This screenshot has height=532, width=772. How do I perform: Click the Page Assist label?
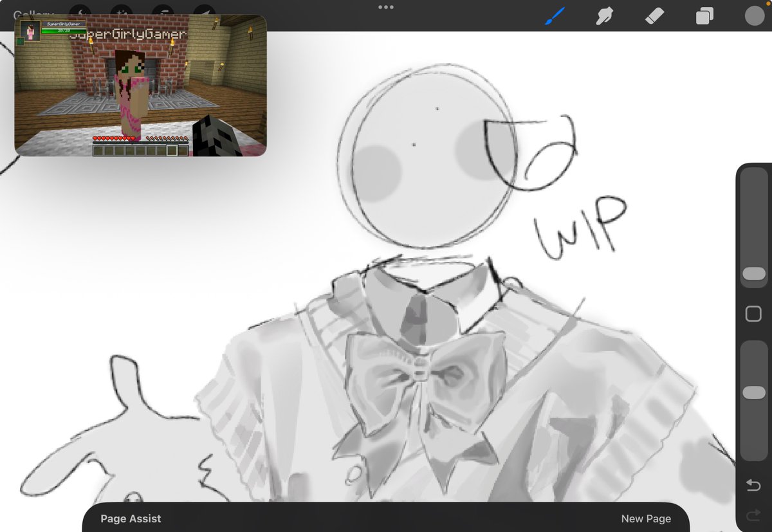[x=131, y=518]
